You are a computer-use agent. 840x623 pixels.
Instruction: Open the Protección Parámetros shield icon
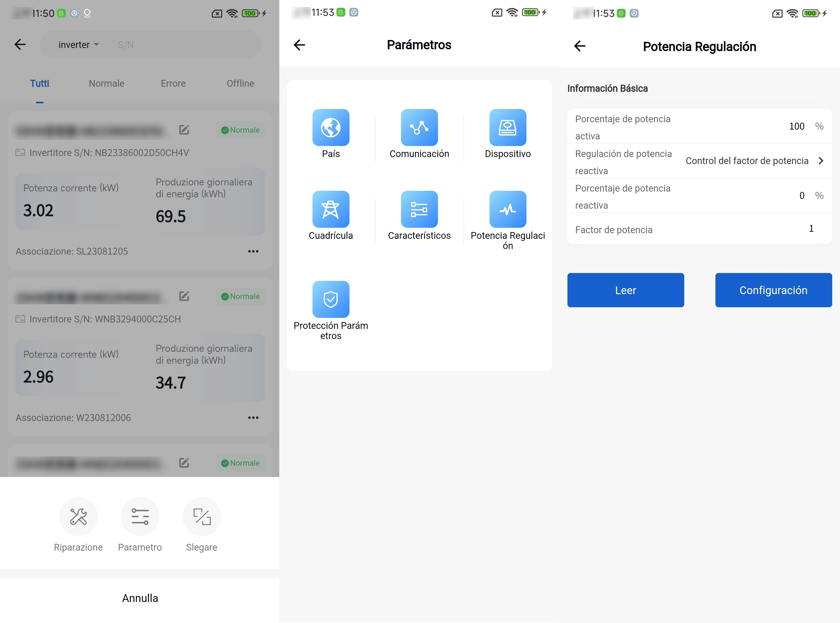click(x=331, y=300)
